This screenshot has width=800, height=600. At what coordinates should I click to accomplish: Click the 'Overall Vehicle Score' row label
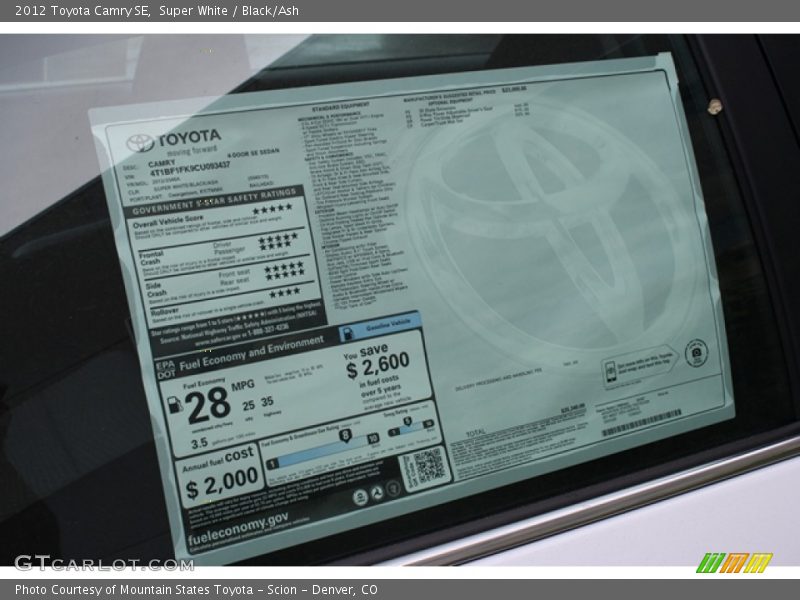tap(168, 221)
